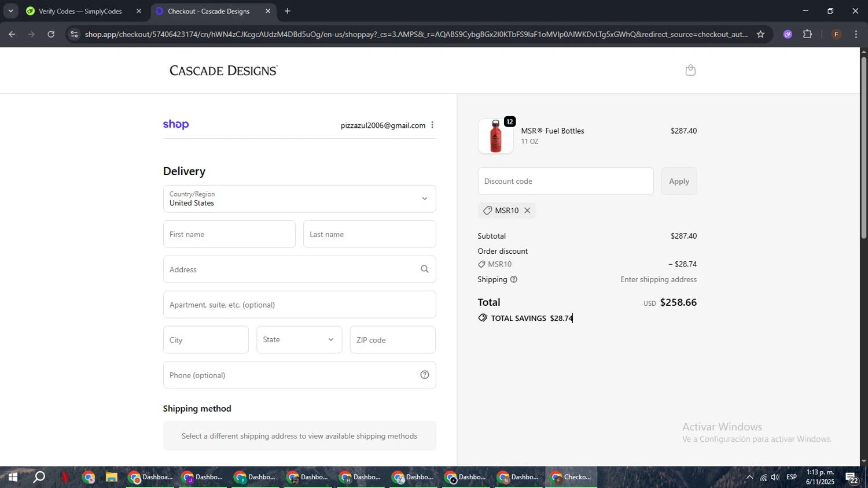Screen dimensions: 868x488
Task: Click the – $28.74 order discount amount
Action: [x=683, y=264]
